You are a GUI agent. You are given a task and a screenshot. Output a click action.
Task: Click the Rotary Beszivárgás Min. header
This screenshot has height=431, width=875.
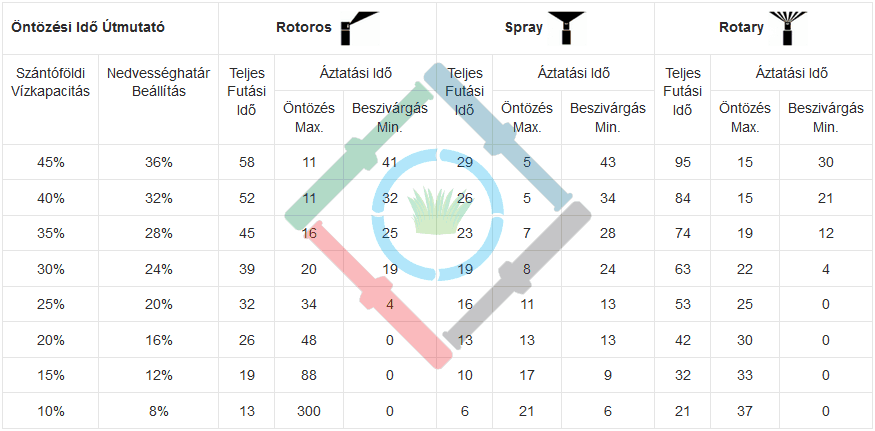point(826,117)
